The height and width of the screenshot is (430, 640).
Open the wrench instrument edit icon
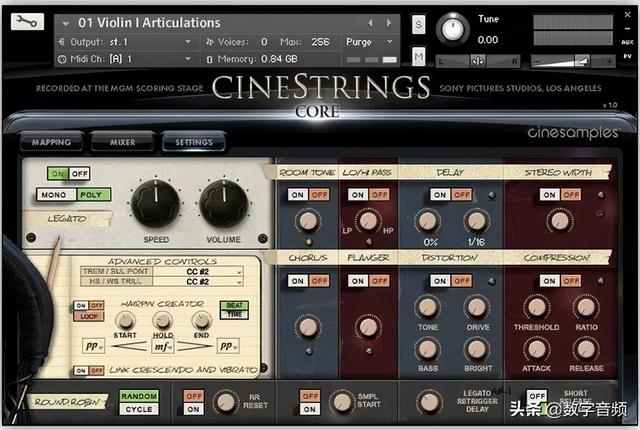[27, 22]
